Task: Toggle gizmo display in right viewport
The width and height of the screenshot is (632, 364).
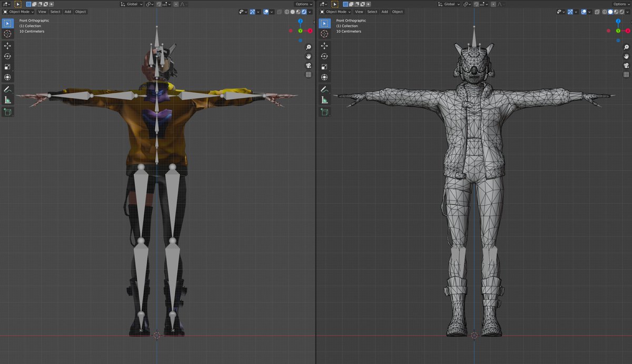Action: [x=570, y=12]
